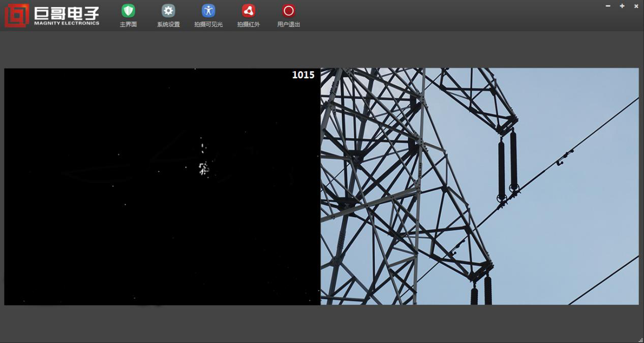This screenshot has height=343, width=644.
Task: Click the Magnity Electronics logo
Action: click(x=52, y=15)
